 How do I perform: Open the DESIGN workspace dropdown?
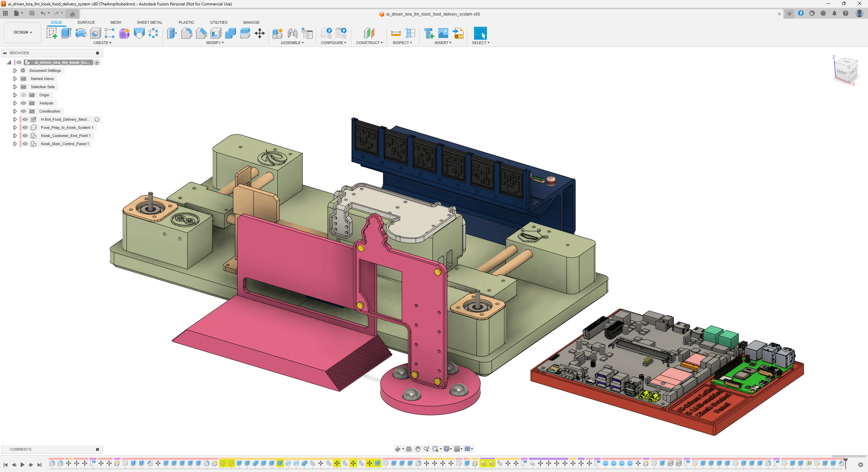point(23,32)
